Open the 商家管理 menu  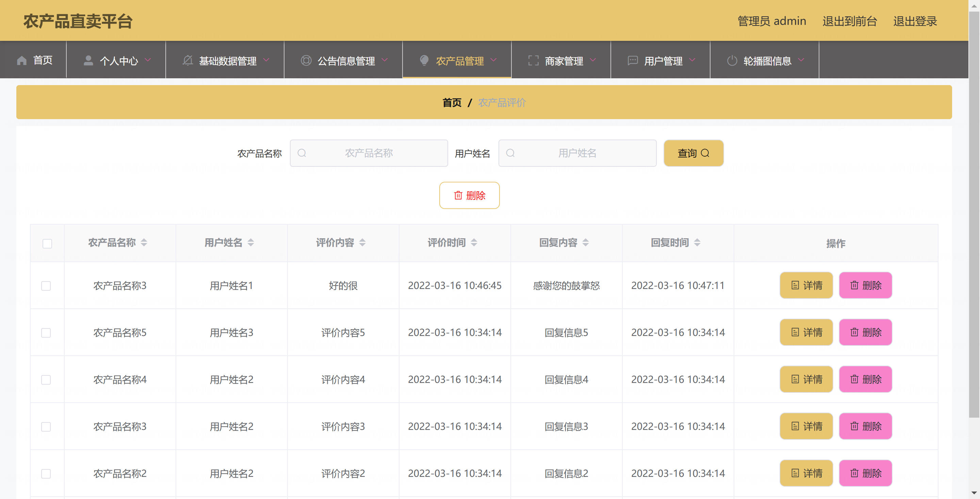tap(561, 60)
